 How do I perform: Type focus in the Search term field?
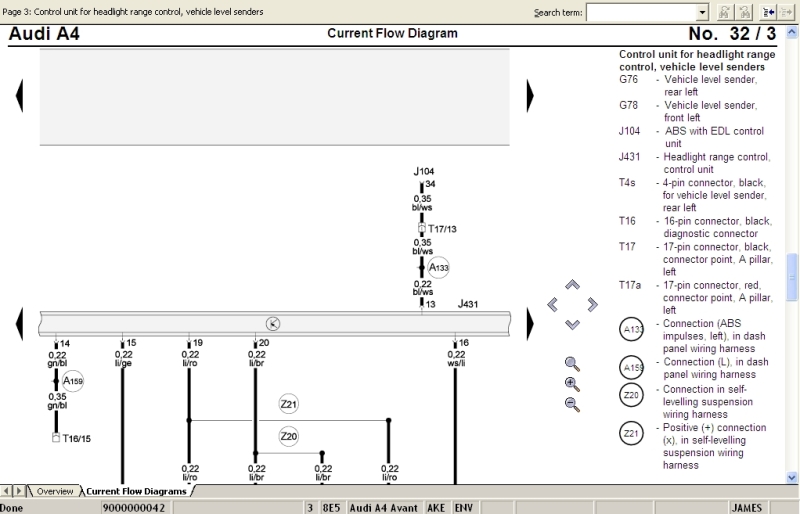[640, 12]
